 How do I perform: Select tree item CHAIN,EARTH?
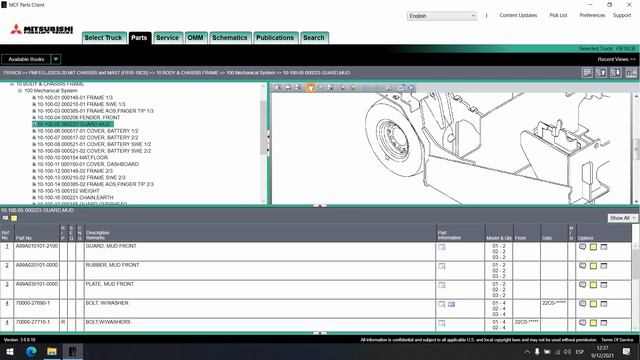tap(75, 198)
